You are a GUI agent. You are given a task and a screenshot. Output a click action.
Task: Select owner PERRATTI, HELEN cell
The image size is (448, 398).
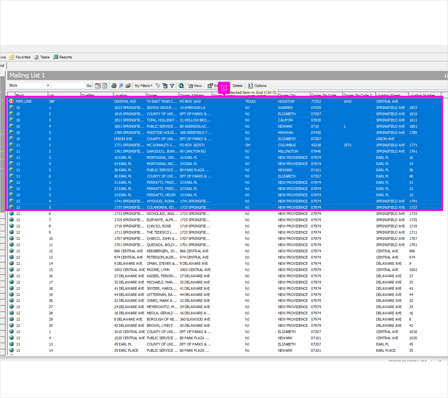pos(161,195)
